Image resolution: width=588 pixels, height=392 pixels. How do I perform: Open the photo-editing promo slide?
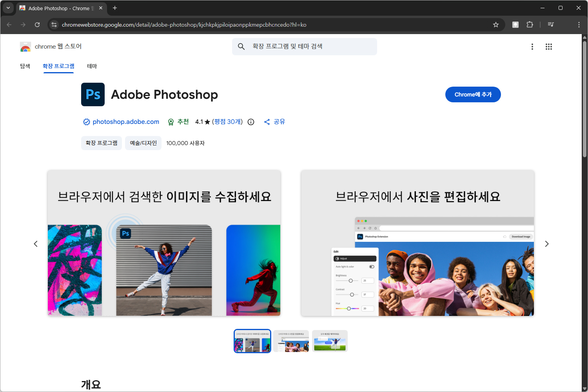417,243
